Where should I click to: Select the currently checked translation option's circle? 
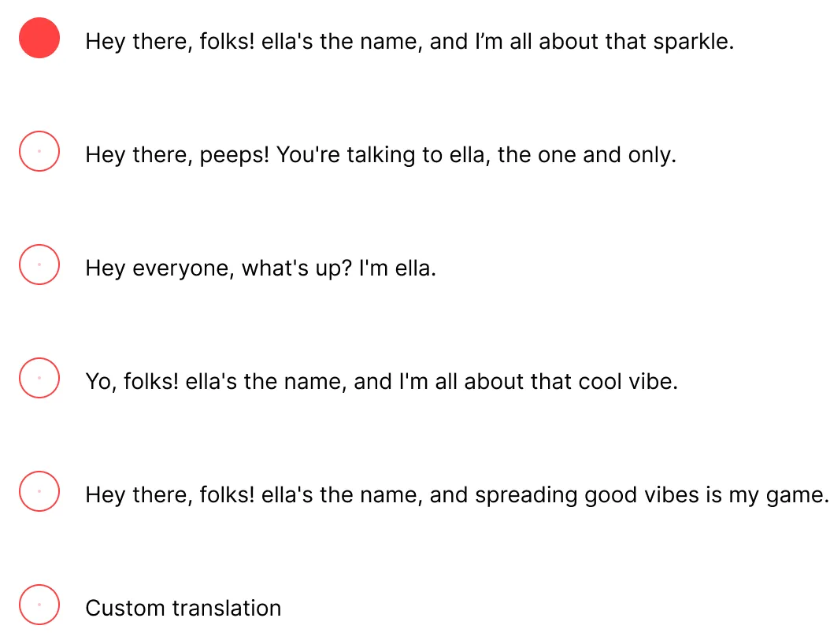click(39, 39)
